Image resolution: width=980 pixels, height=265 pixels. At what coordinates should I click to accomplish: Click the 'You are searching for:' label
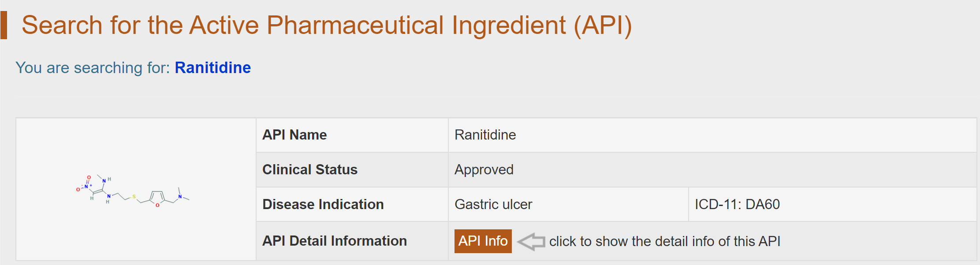93,68
